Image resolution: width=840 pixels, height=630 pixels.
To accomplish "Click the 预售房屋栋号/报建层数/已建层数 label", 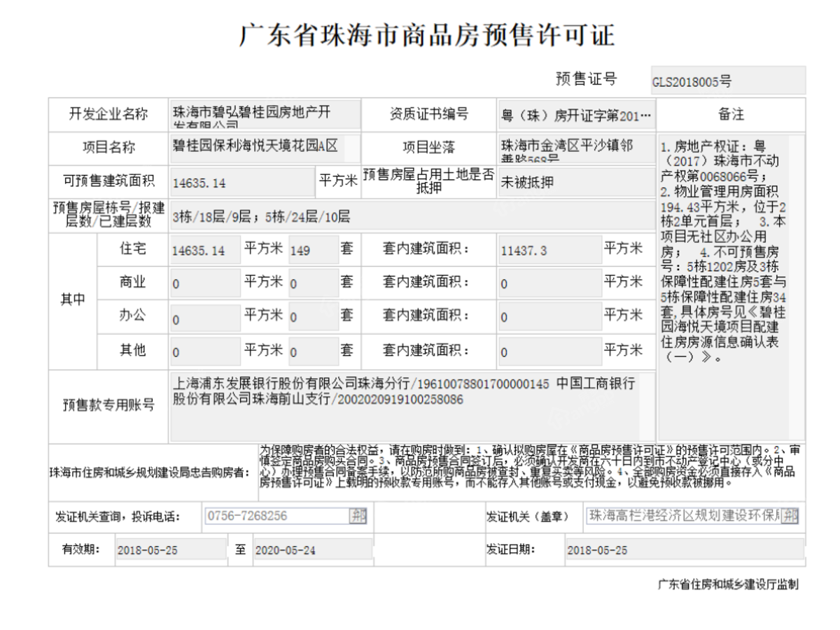I will tap(108, 216).
